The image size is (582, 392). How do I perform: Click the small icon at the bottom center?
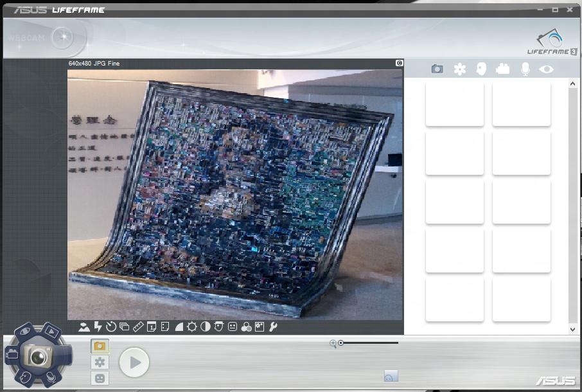click(391, 376)
